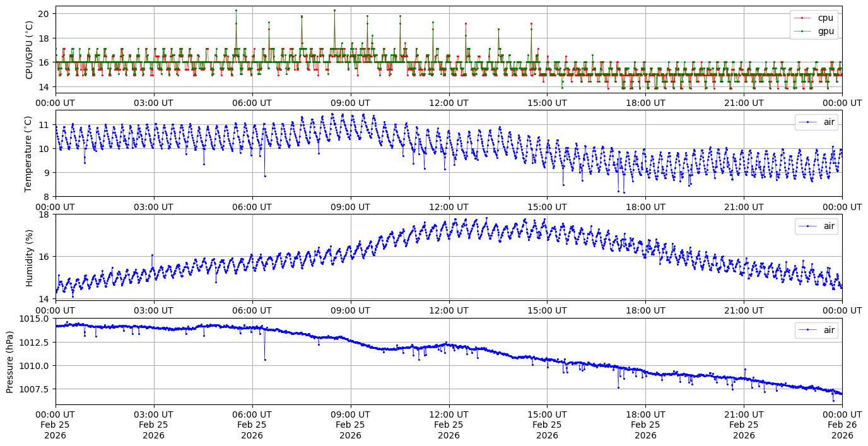Click the 18:00 UT tick under the Humidity plot
Screen dimensions: 868x446
pyautogui.click(x=645, y=310)
